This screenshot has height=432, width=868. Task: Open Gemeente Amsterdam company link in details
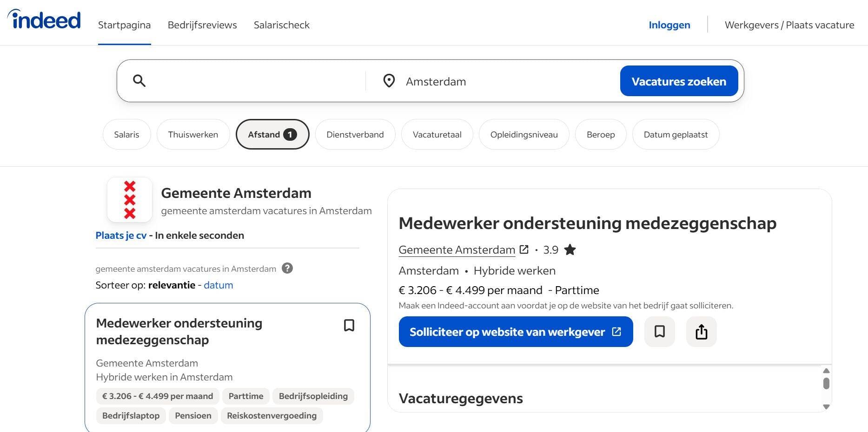pyautogui.click(x=457, y=249)
